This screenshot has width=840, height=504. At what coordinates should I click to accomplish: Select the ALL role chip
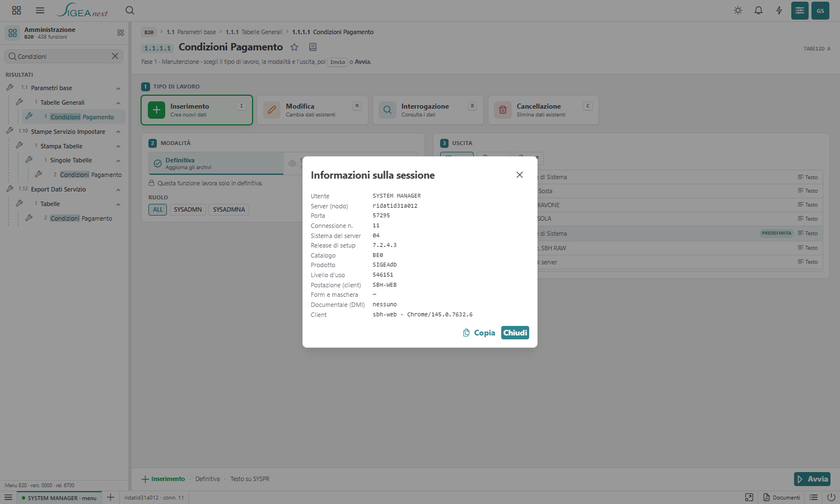158,209
